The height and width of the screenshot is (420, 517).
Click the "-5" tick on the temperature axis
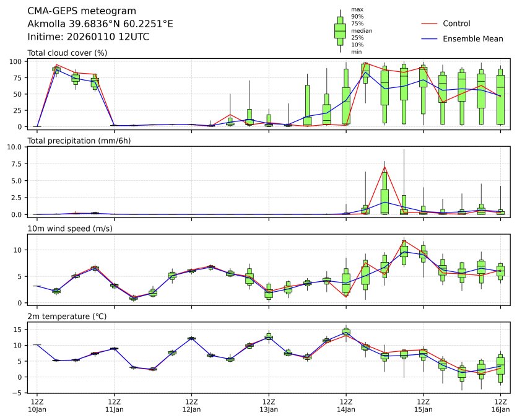pyautogui.click(x=20, y=393)
